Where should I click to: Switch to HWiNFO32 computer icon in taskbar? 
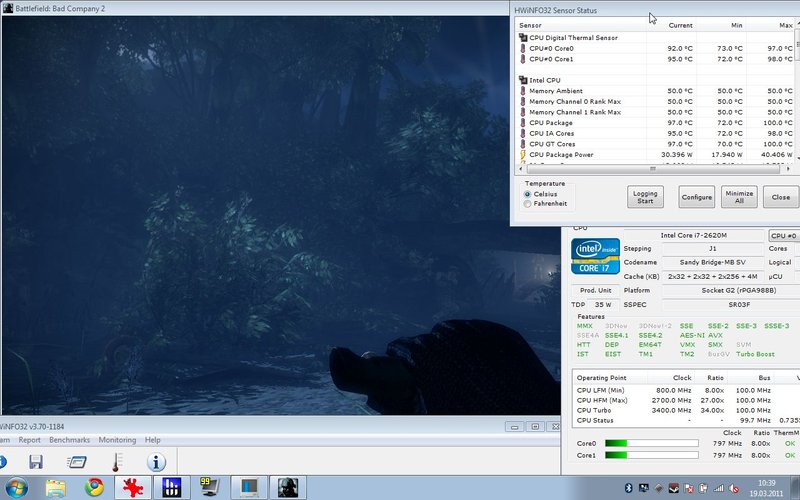pyautogui.click(x=249, y=488)
